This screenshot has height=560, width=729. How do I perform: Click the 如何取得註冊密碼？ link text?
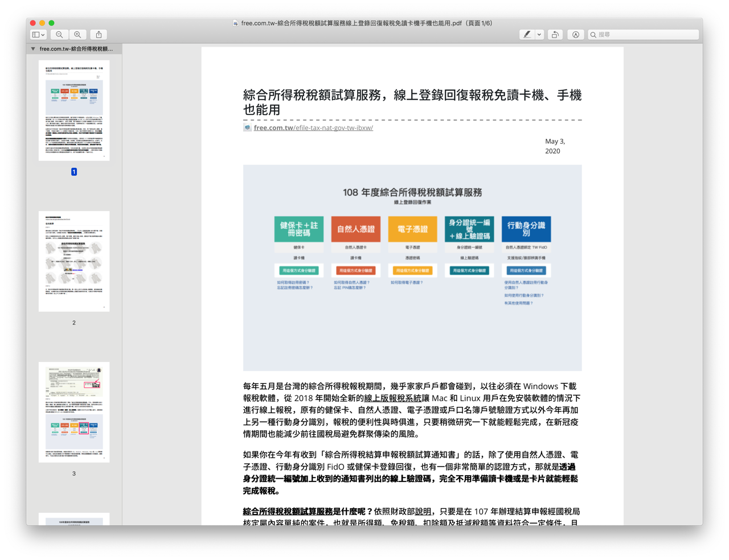coord(293,282)
